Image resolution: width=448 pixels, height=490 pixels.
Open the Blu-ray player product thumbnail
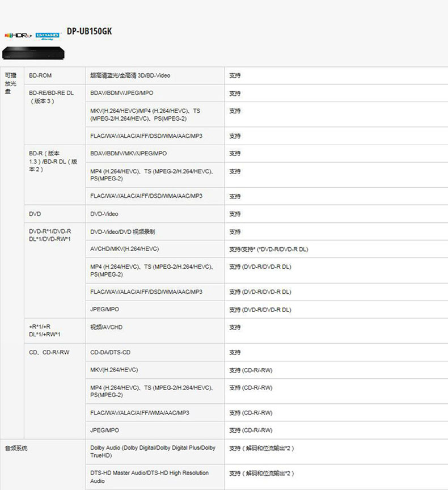coord(31,52)
